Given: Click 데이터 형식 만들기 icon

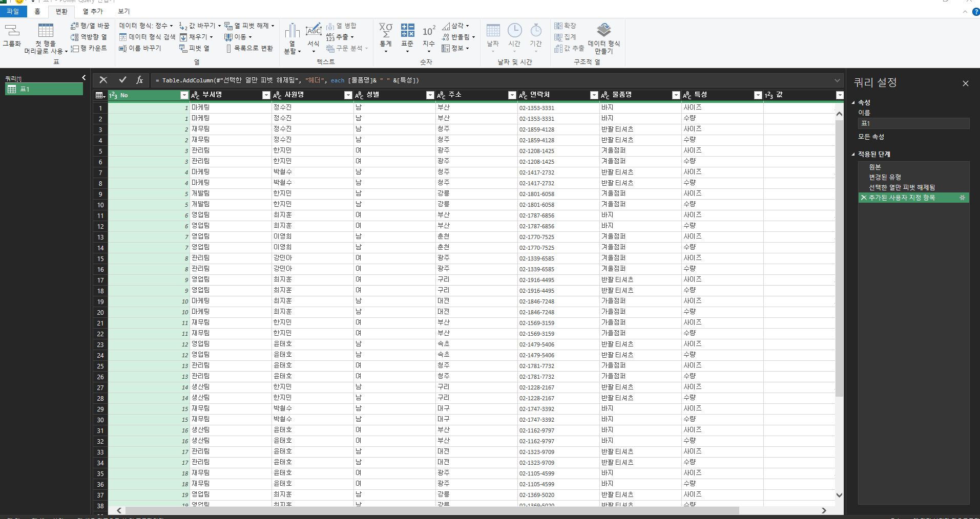Looking at the screenshot, I should 604,31.
